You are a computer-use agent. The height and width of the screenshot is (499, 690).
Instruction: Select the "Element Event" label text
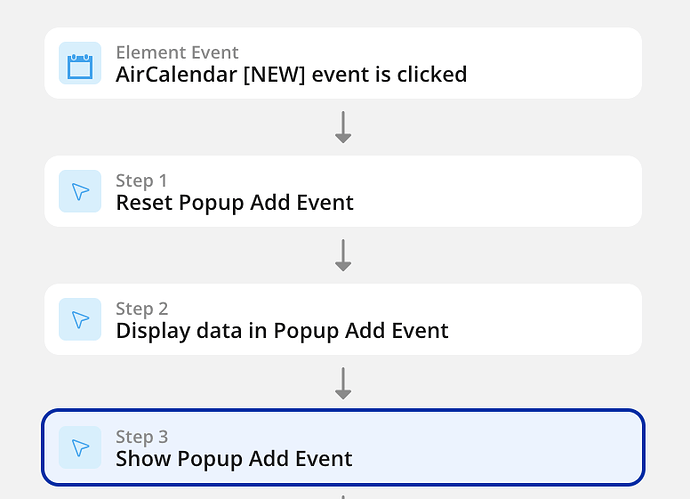[177, 52]
